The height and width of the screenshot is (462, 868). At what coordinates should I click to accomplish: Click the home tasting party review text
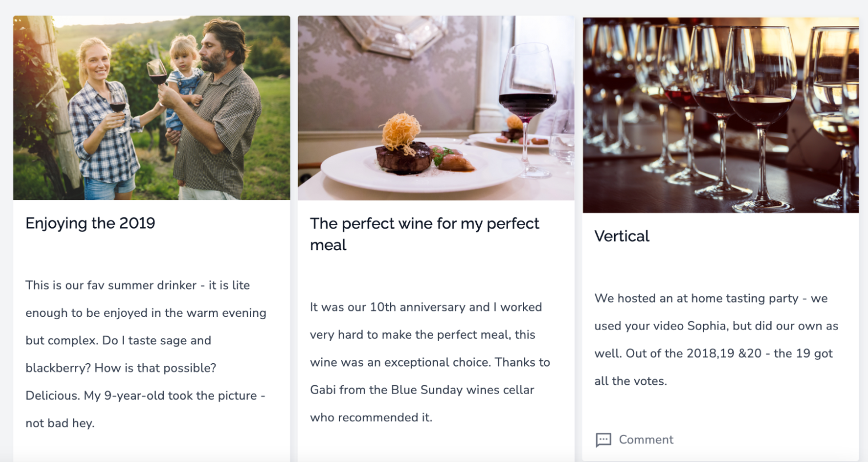pos(716,339)
